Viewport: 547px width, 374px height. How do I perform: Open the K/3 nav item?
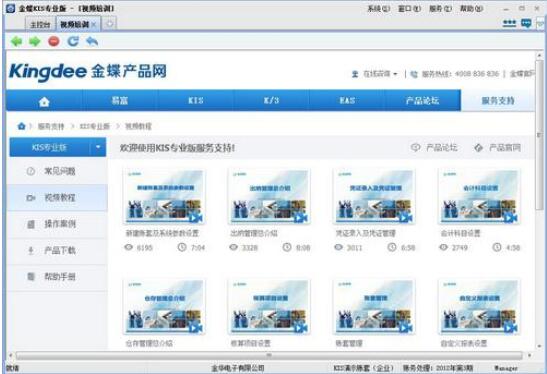pyautogui.click(x=271, y=100)
